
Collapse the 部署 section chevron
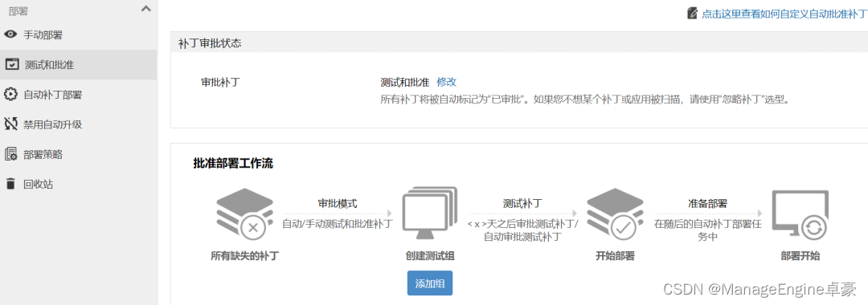click(146, 9)
